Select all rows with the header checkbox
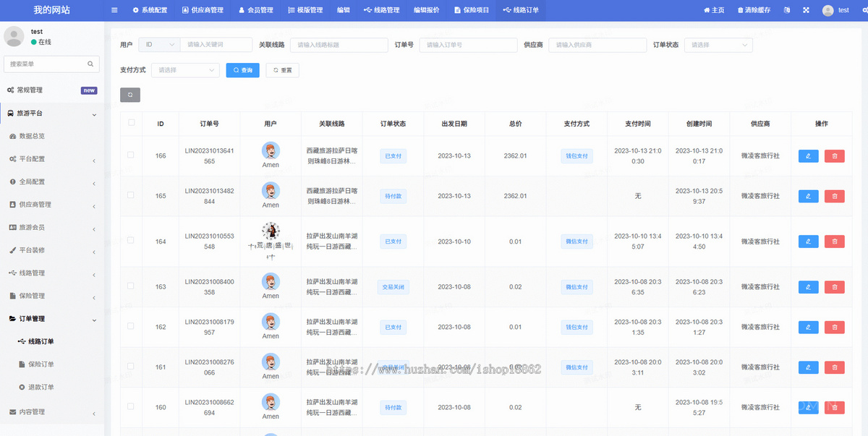 tap(131, 123)
